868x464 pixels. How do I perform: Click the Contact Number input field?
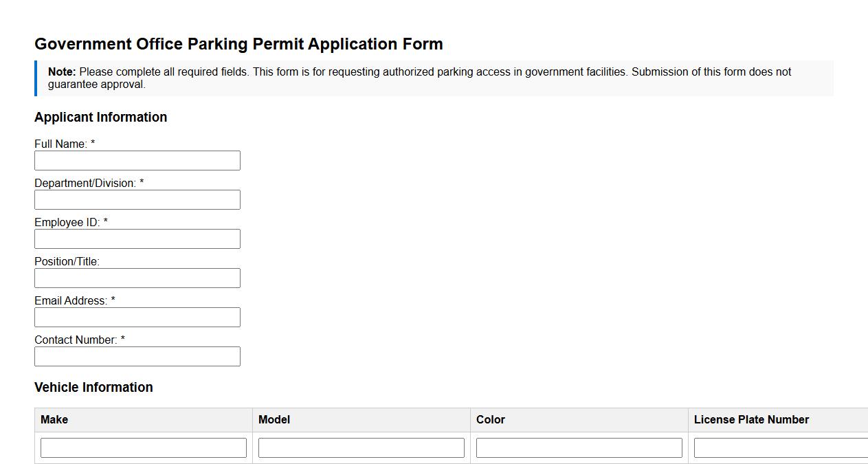pyautogui.click(x=137, y=356)
